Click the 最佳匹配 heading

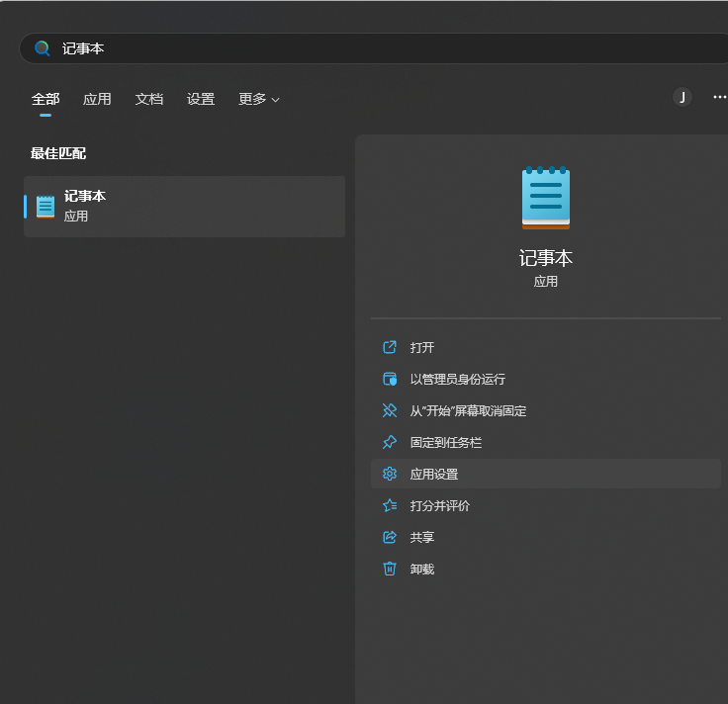point(58,153)
